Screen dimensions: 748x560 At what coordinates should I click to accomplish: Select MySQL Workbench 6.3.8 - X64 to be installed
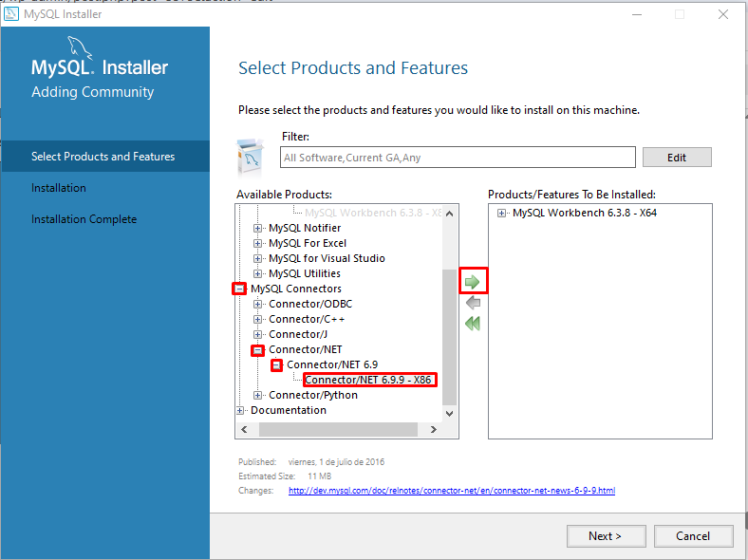point(585,213)
